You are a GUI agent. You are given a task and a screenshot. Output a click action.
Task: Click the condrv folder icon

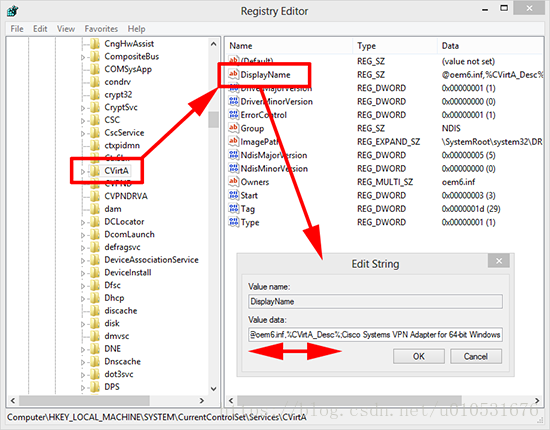pyautogui.click(x=95, y=82)
